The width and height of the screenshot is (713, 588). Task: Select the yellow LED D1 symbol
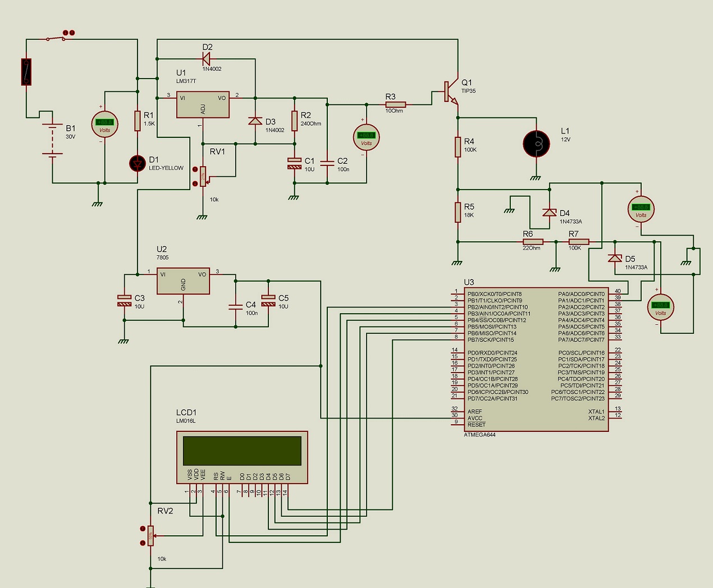coord(138,163)
